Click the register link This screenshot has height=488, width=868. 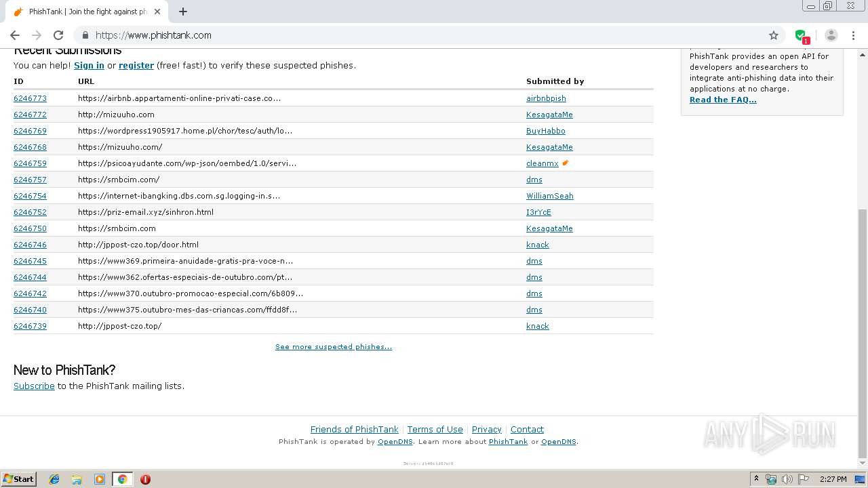pyautogui.click(x=136, y=66)
